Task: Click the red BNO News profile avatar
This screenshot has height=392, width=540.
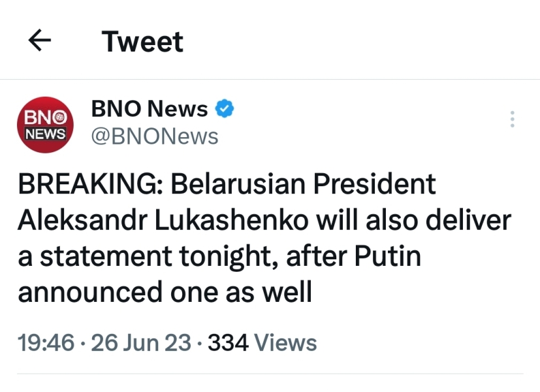Action: click(45, 124)
